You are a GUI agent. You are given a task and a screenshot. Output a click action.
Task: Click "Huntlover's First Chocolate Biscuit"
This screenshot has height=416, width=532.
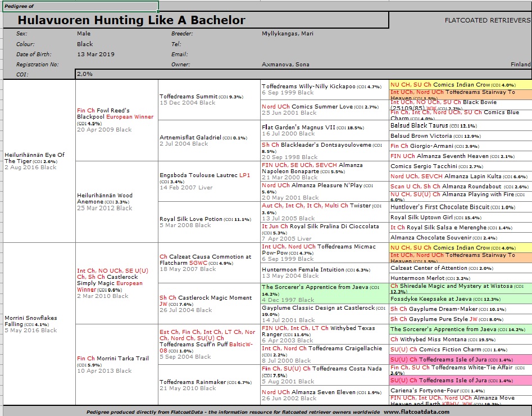coord(461,207)
